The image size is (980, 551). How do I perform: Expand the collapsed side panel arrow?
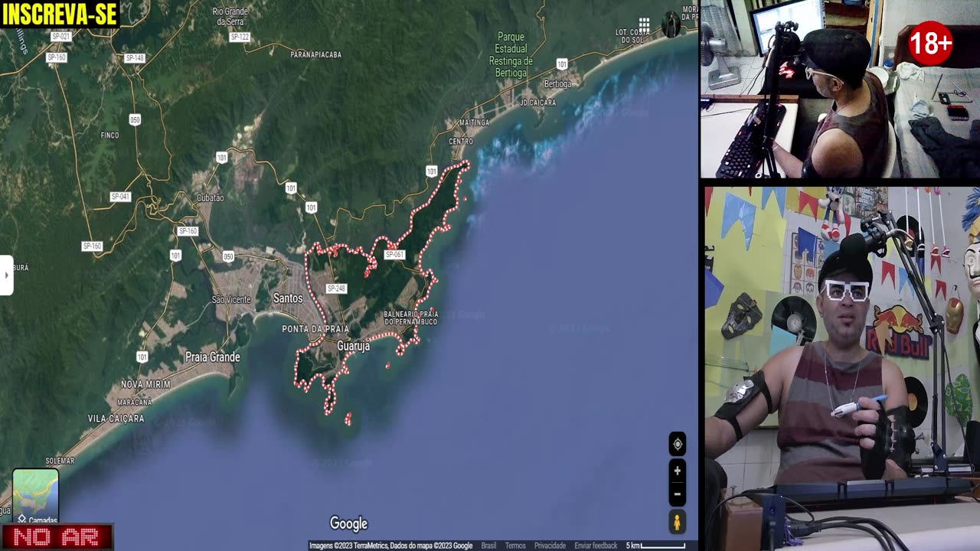pos(6,275)
